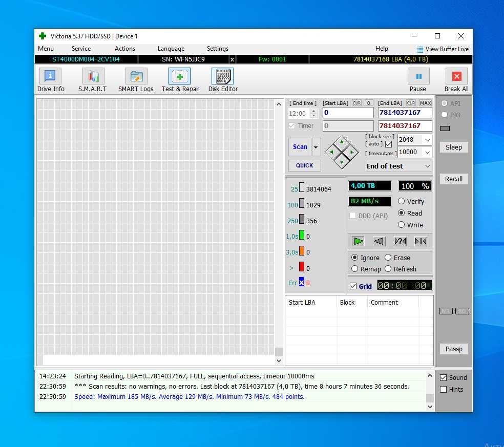This screenshot has height=447, width=504.
Task: Open the Service menu
Action: pyautogui.click(x=81, y=49)
